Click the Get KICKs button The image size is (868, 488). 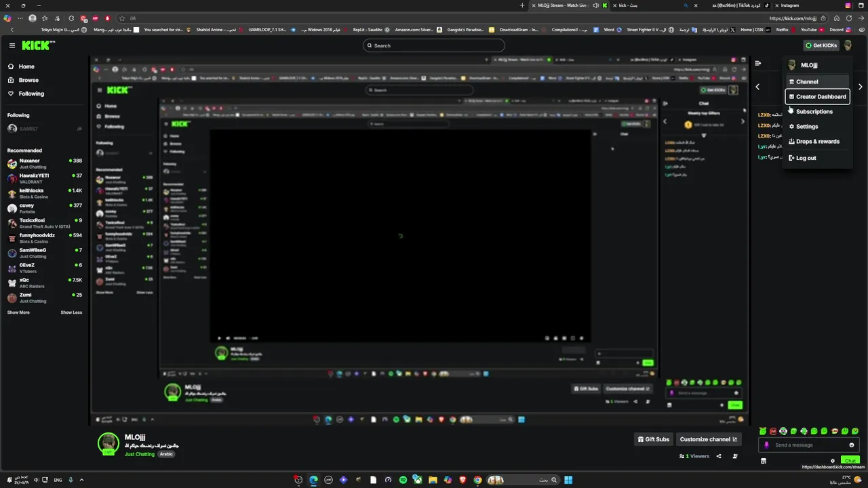pyautogui.click(x=821, y=45)
